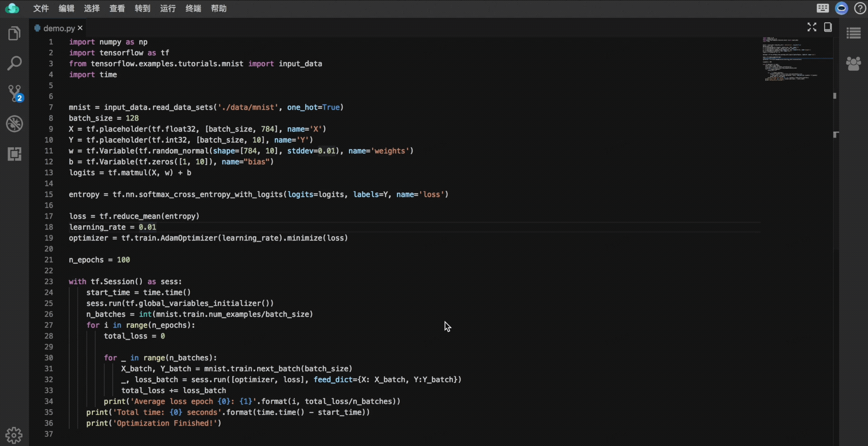Click the cloud studio logo
This screenshot has height=446, width=868.
[x=12, y=8]
